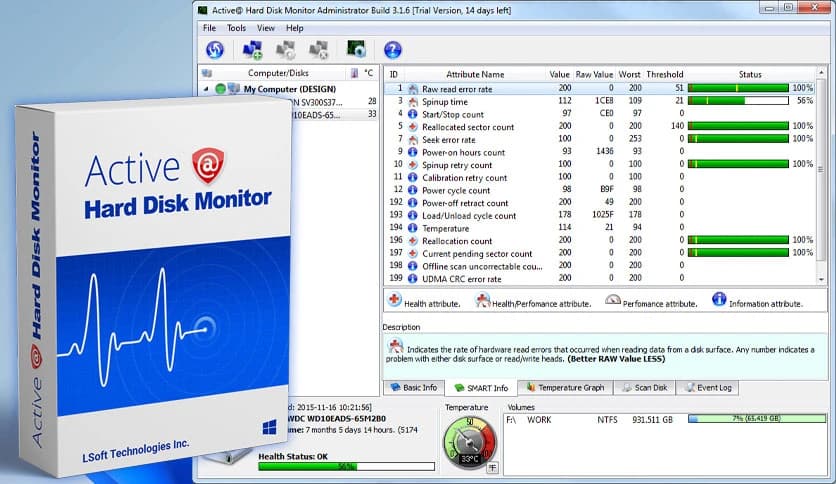Click the attribute list scrollbar up arrow
836x484 pixels.
click(821, 72)
